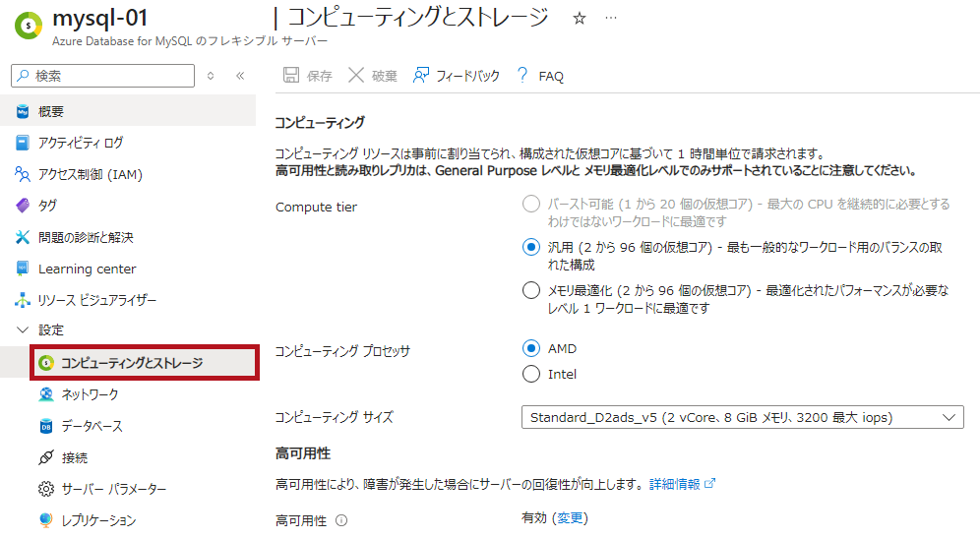980x539 pixels.
Task: Collapse the 設定 section in sidebar
Action: [x=23, y=330]
